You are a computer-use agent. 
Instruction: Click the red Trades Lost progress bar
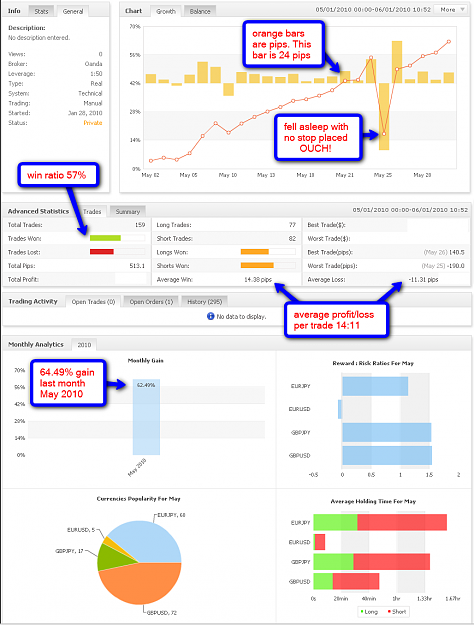point(102,252)
